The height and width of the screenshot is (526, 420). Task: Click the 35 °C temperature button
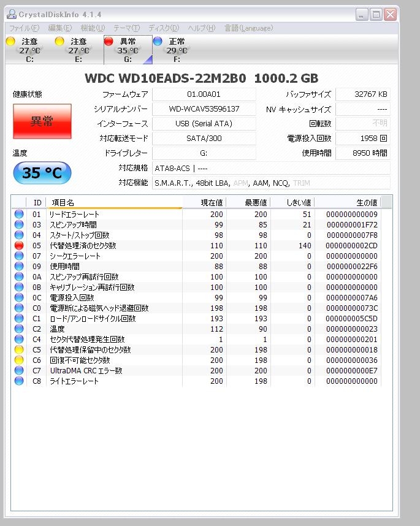[42, 173]
